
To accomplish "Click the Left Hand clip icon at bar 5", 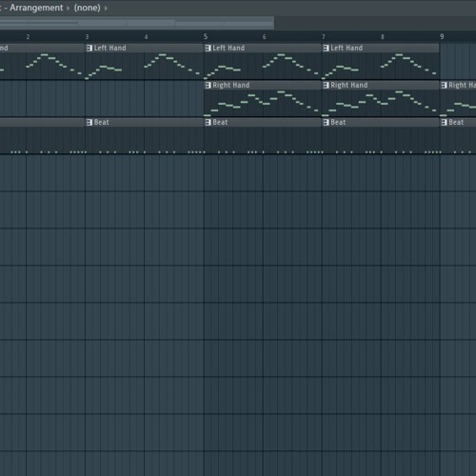I will point(208,49).
